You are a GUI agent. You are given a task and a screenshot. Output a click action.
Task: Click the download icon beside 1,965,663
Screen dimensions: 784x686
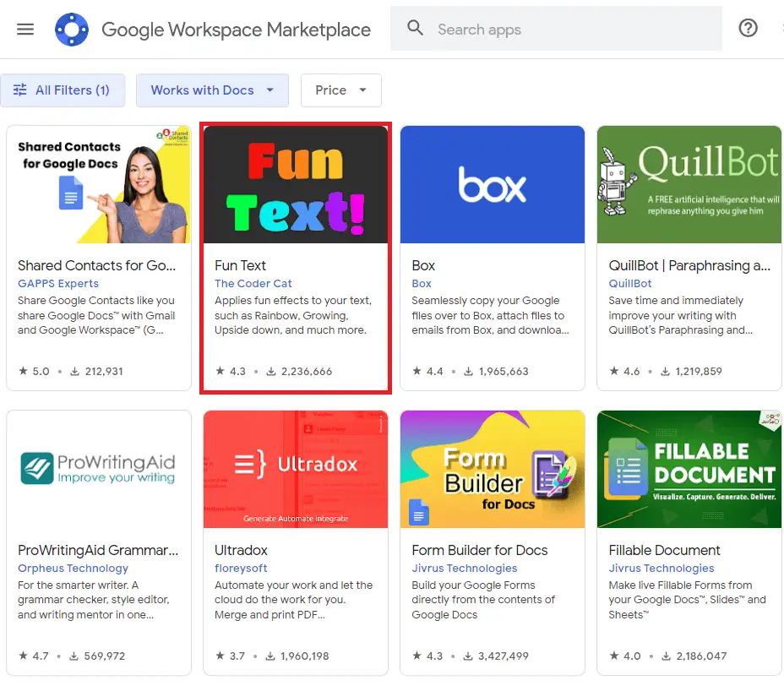pyautogui.click(x=469, y=372)
